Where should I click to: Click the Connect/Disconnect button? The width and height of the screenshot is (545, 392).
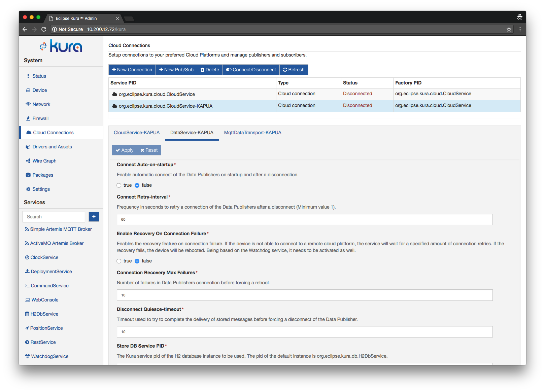tap(251, 70)
